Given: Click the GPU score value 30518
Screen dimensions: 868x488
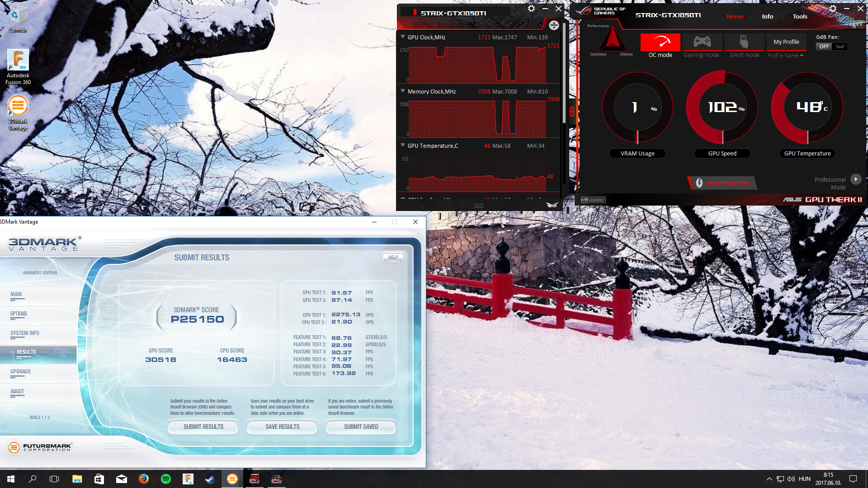Looking at the screenshot, I should click(160, 360).
